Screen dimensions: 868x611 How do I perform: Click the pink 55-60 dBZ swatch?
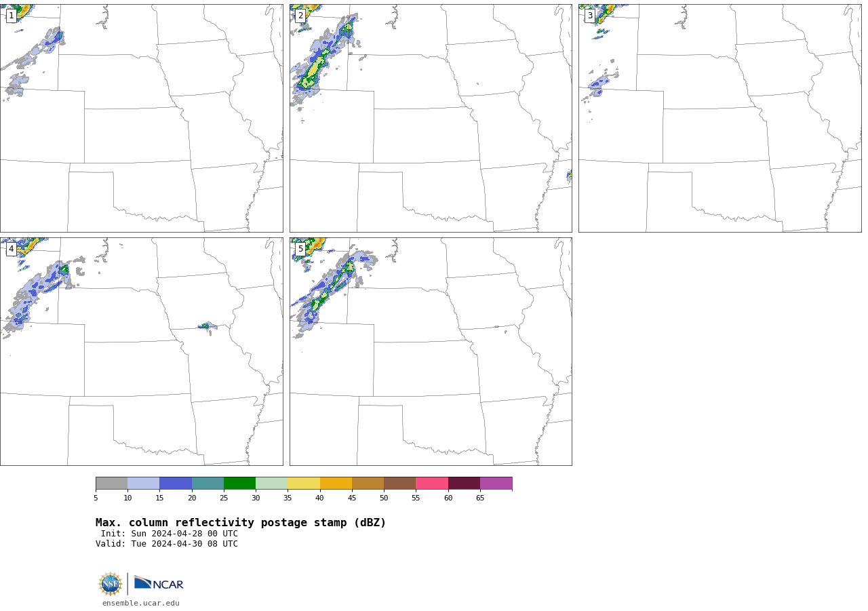[x=432, y=484]
